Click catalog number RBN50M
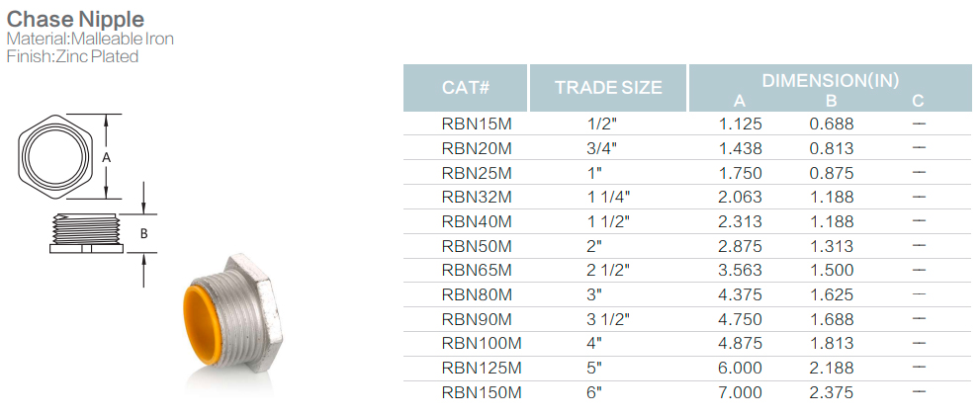Viewport: 980px width, 415px height. [477, 246]
